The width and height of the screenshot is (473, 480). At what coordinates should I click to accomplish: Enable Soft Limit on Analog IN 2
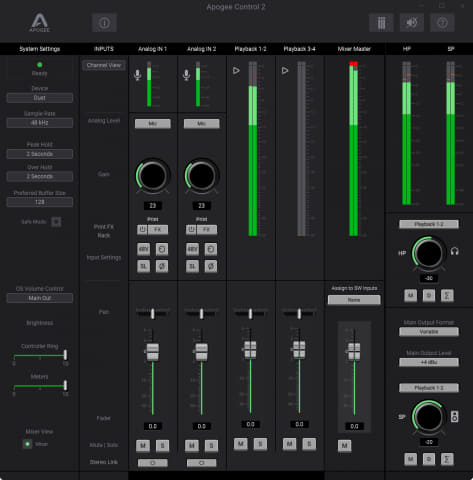(x=193, y=266)
